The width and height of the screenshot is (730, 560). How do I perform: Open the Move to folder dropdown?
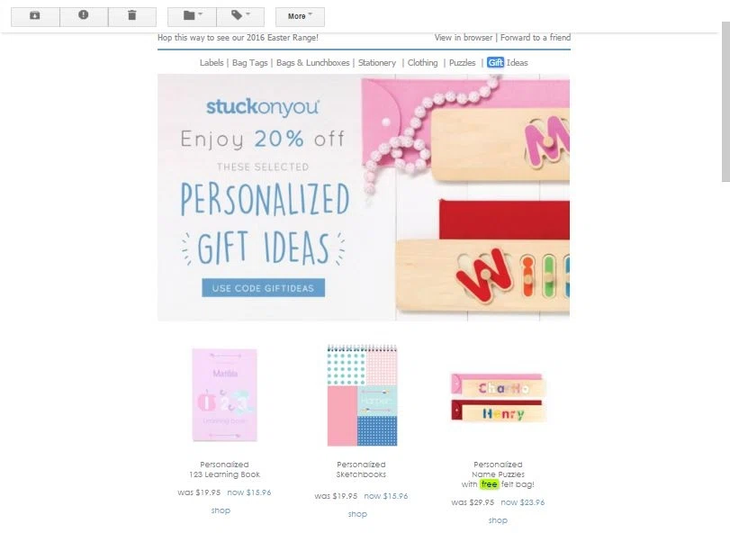pos(192,16)
